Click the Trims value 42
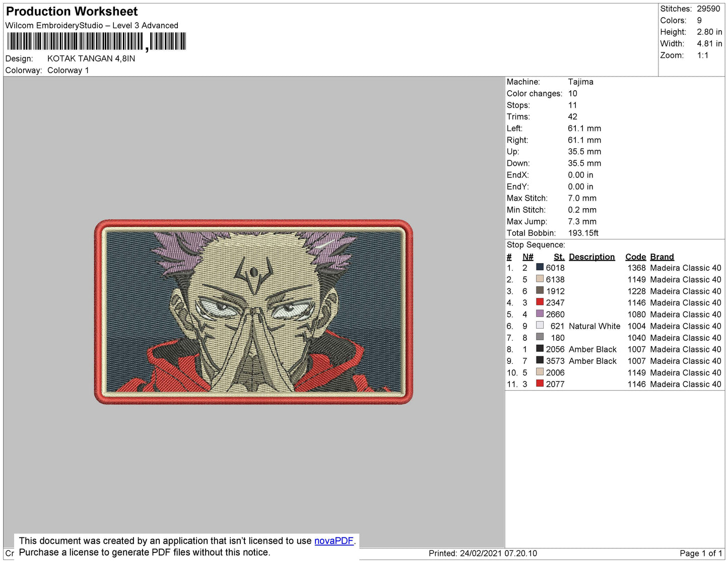This screenshot has height=563, width=728. pyautogui.click(x=572, y=117)
